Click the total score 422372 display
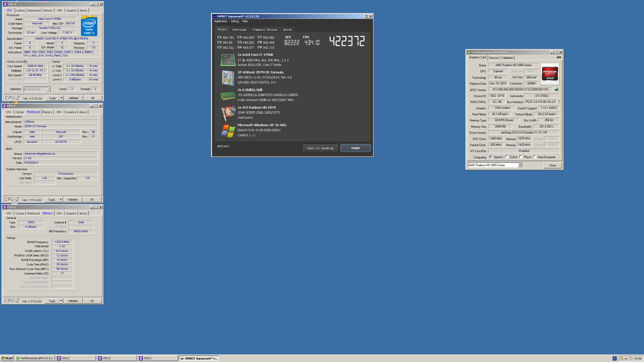This screenshot has height=362, width=644. 347,41
